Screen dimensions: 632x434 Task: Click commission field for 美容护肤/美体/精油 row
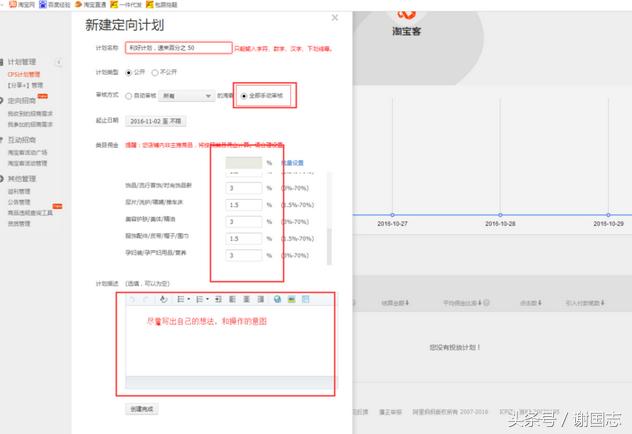pyautogui.click(x=244, y=222)
